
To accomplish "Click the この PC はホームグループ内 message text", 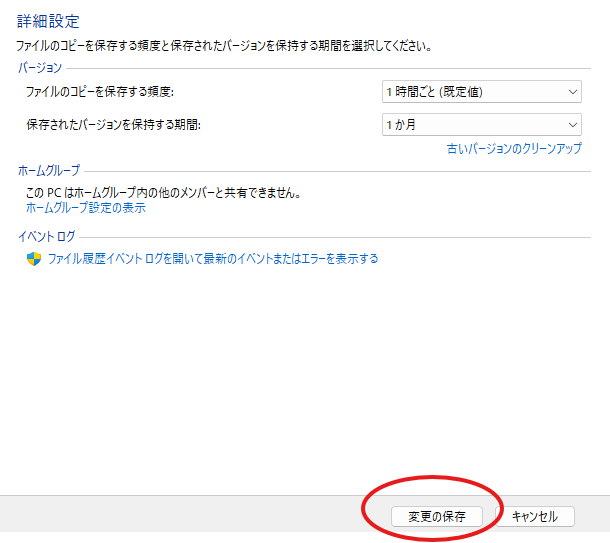I will [163, 193].
